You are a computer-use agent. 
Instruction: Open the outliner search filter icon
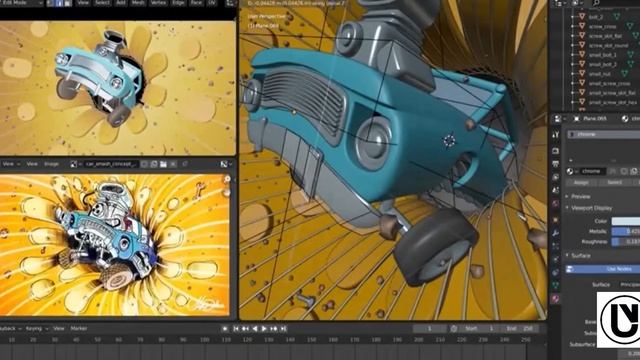point(596,3)
